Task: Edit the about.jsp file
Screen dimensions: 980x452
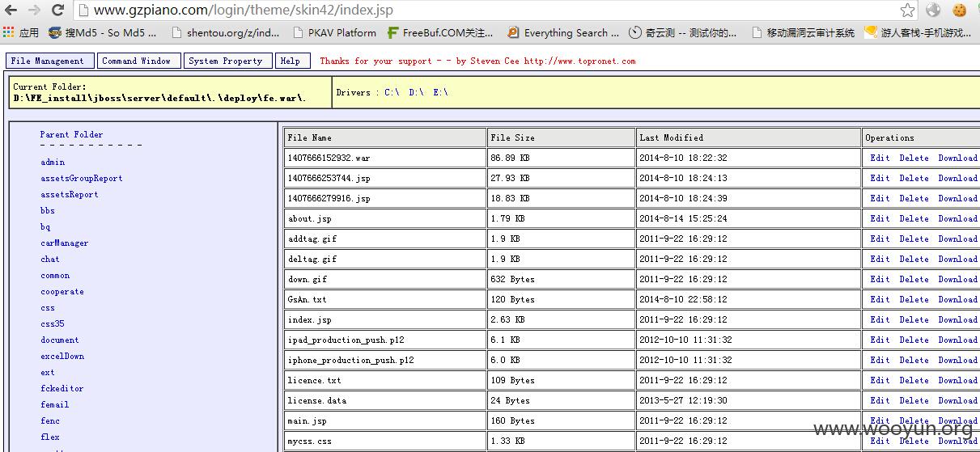Action: [880, 219]
